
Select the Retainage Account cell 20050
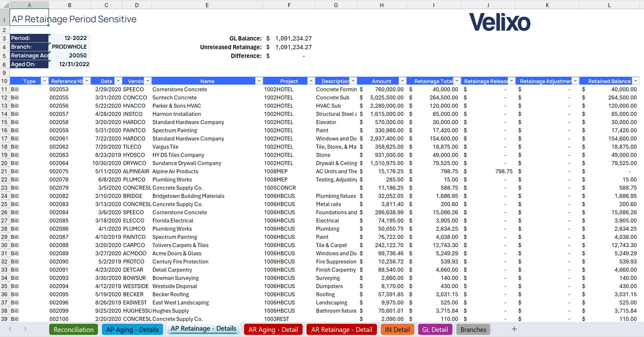[x=69, y=56]
